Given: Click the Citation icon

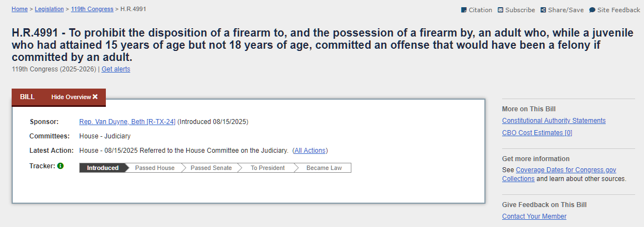Looking at the screenshot, I should point(464,10).
